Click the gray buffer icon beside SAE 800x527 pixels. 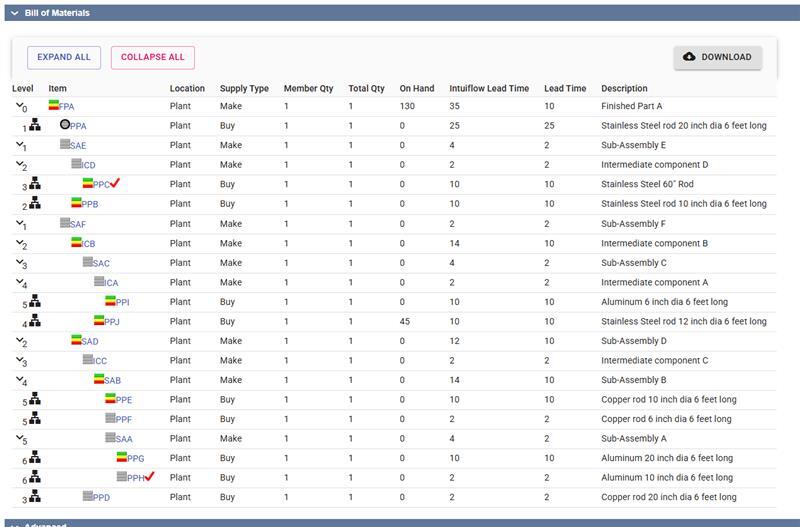pyautogui.click(x=65, y=144)
